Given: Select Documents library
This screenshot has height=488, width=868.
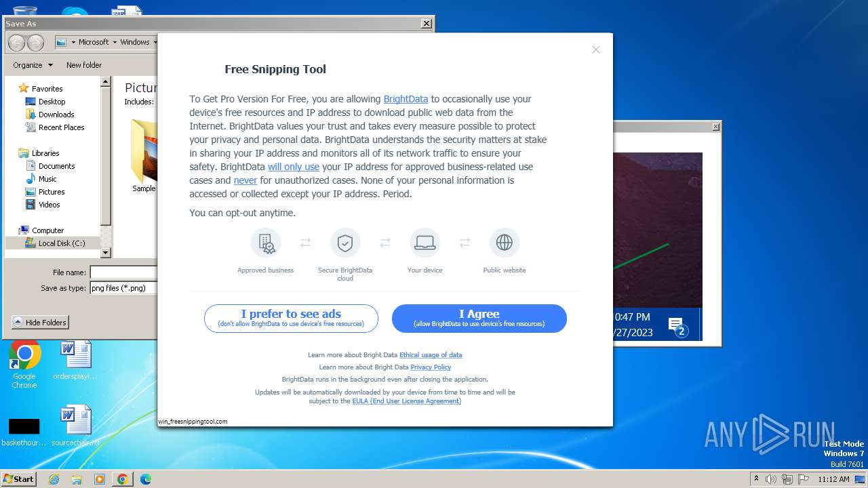Looking at the screenshot, I should 50,166.
